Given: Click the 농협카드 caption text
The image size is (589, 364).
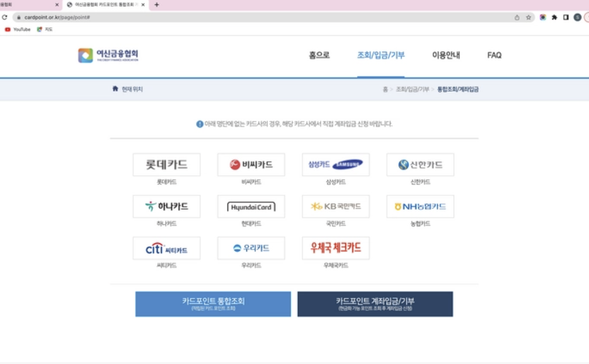Looking at the screenshot, I should (420, 224).
